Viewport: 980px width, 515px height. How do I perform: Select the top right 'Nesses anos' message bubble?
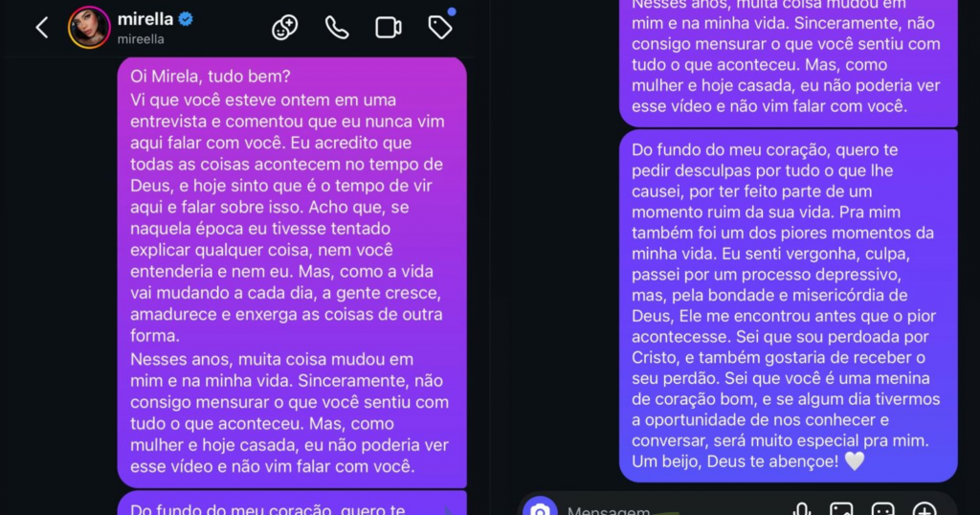point(789,61)
